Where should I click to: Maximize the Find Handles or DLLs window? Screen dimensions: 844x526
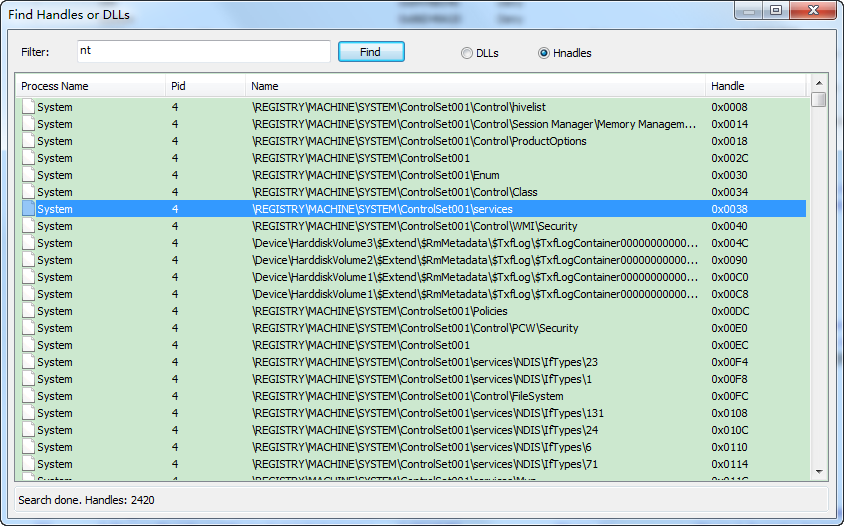[x=776, y=11]
